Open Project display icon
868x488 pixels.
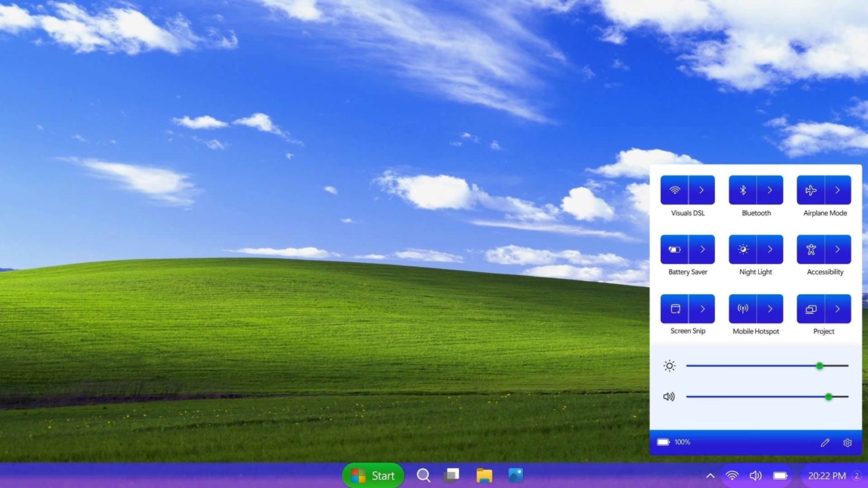810,308
